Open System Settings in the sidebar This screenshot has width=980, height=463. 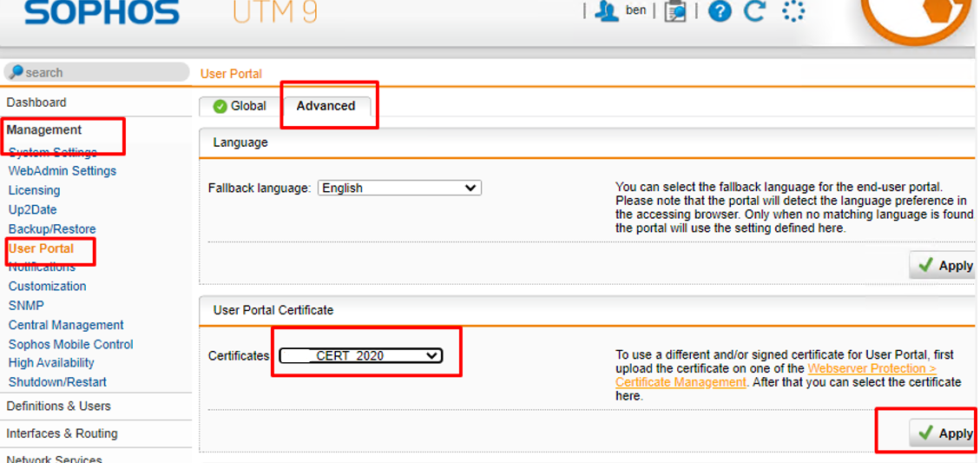[x=52, y=152]
